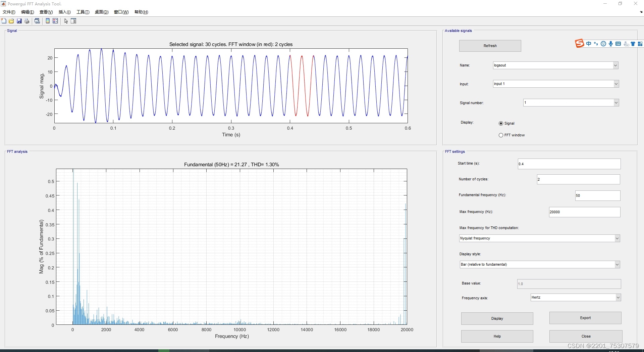Open a file with the folder icon
Viewport: 644px width, 352px height.
pos(11,21)
